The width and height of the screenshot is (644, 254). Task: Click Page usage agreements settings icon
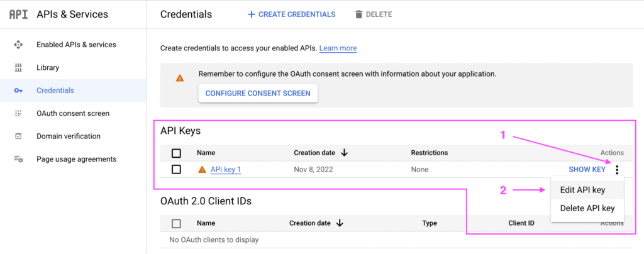click(18, 159)
